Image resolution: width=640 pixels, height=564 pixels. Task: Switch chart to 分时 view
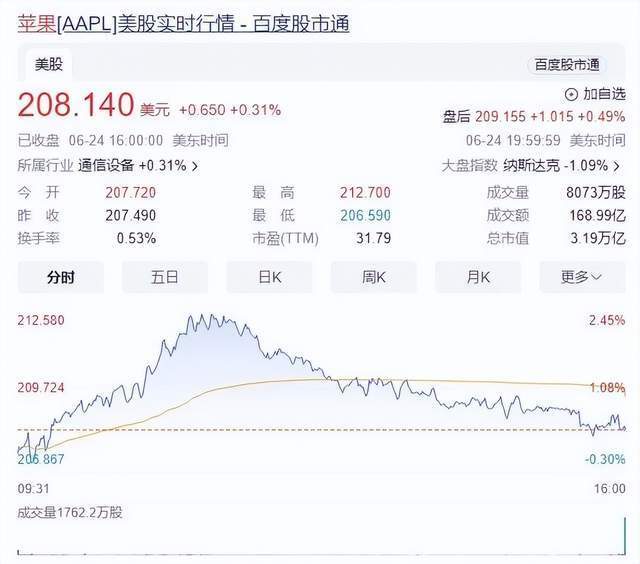61,277
